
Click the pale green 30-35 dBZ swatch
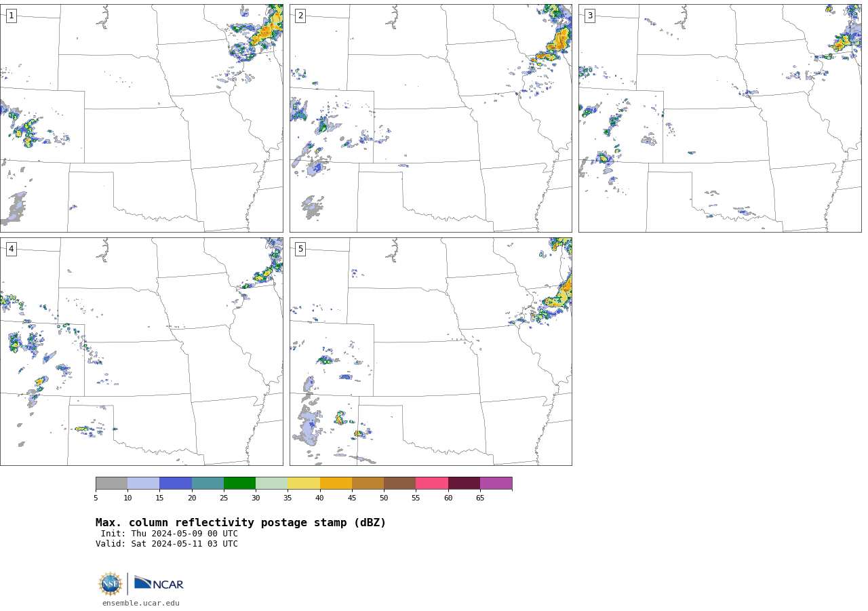click(272, 483)
